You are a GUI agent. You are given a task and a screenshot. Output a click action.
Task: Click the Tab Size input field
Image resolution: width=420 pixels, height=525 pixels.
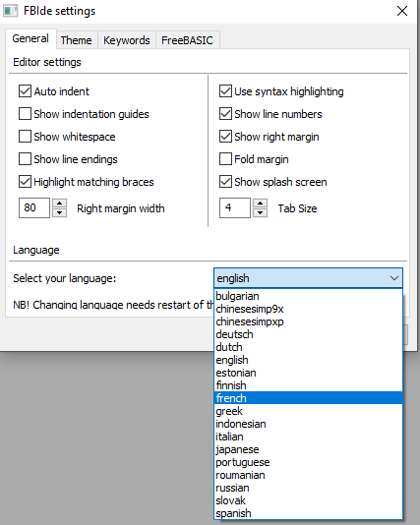point(235,207)
